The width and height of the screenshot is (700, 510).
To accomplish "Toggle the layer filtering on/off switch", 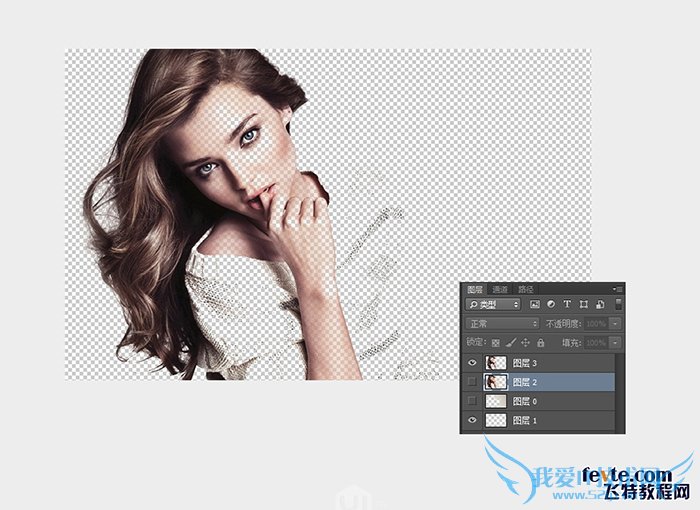I will pos(617,303).
